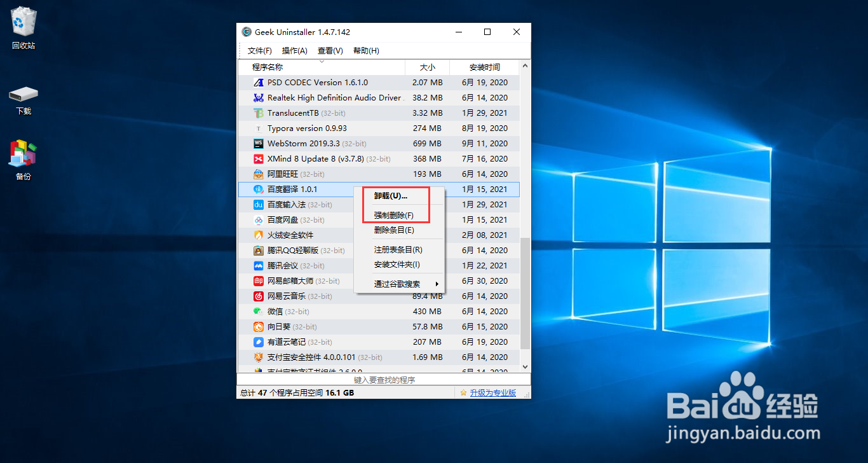This screenshot has height=463, width=868.
Task: Select the 百度翻译 icon
Action: coord(258,190)
